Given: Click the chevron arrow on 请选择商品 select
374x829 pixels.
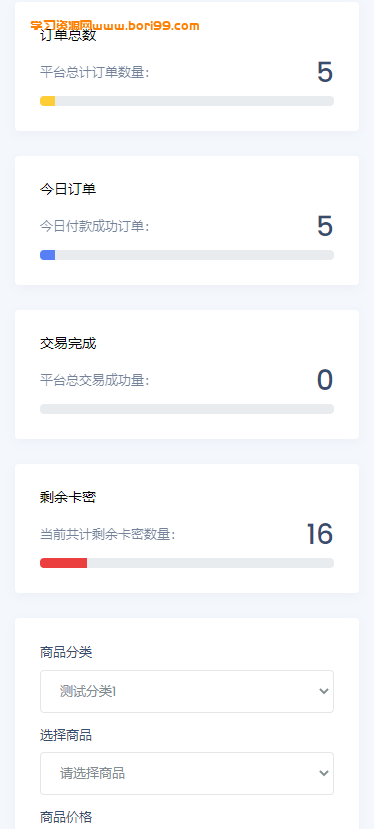Looking at the screenshot, I should [324, 773].
